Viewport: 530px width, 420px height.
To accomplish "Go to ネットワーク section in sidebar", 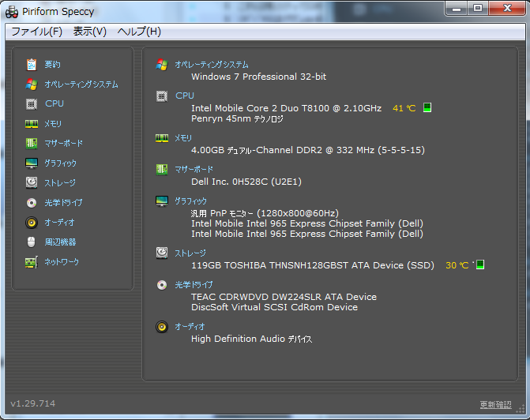I will pyautogui.click(x=62, y=262).
